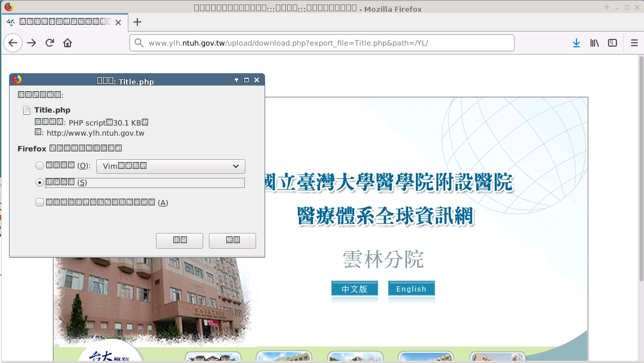
Task: Click the right dialog button at bottom
Action: tap(232, 240)
